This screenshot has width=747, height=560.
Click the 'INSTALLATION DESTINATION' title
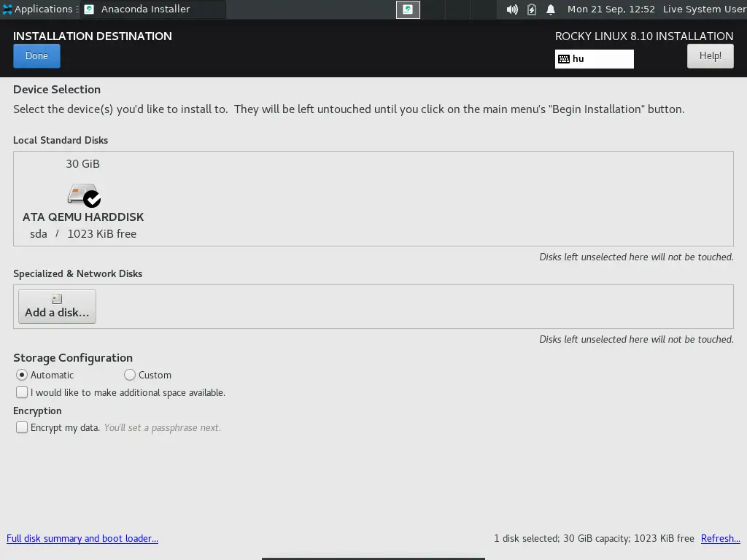coord(93,36)
